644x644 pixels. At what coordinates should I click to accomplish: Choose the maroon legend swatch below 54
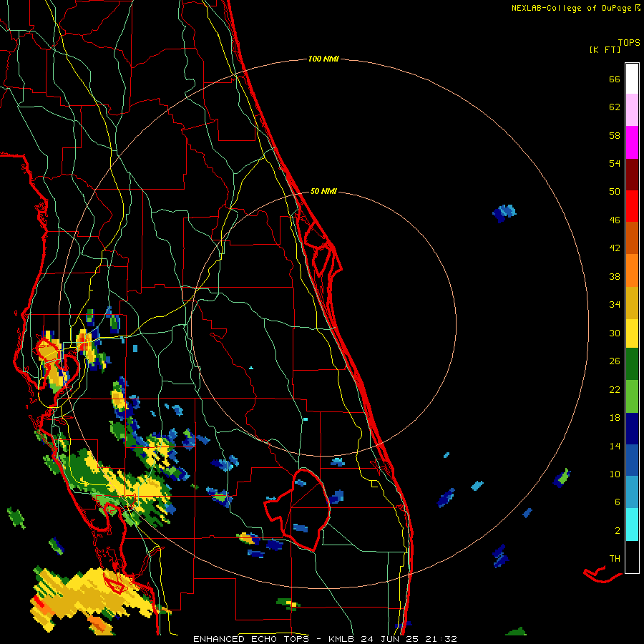point(632,174)
